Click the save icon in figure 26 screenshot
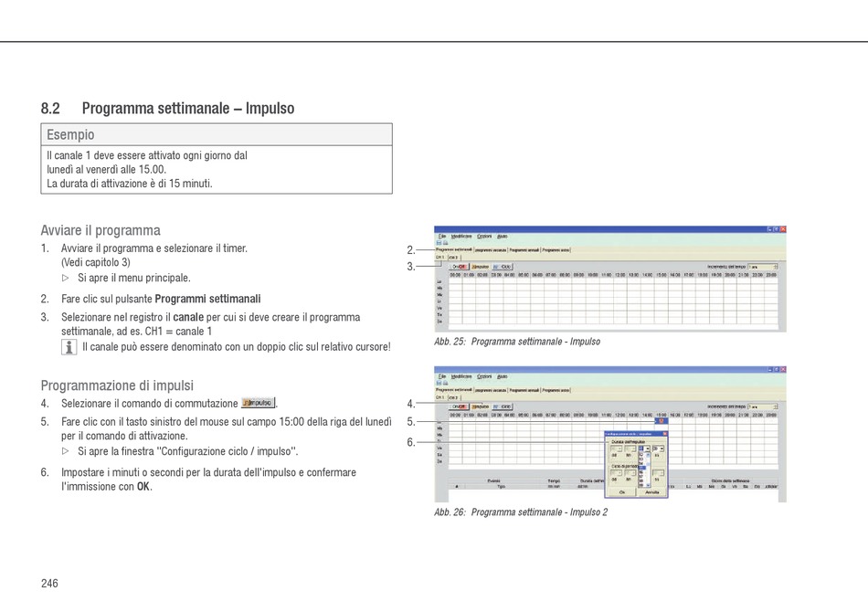 pyautogui.click(x=439, y=383)
